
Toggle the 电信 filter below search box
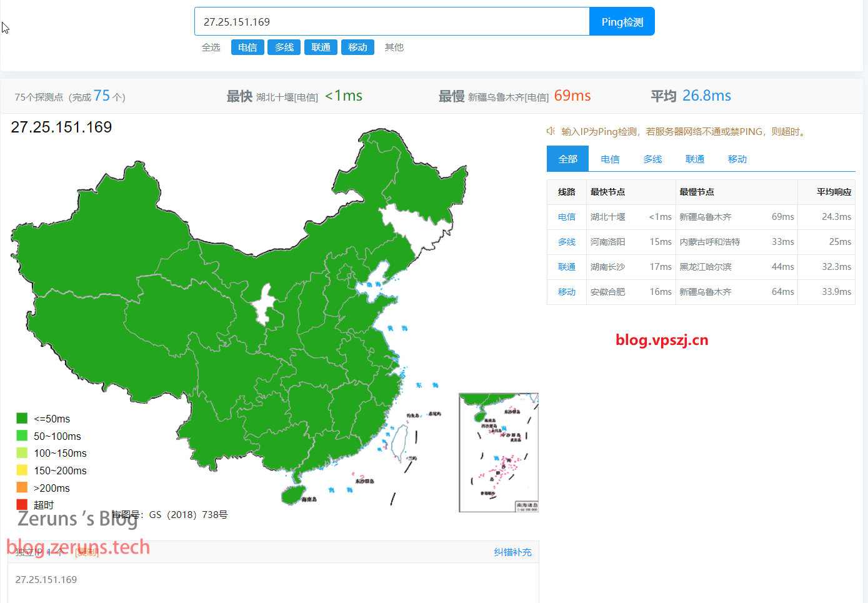[247, 47]
